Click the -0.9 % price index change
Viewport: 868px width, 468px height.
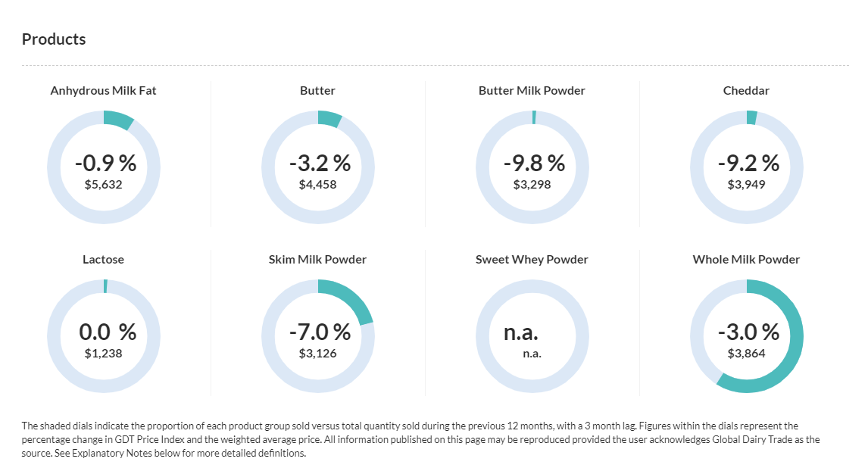(x=105, y=163)
